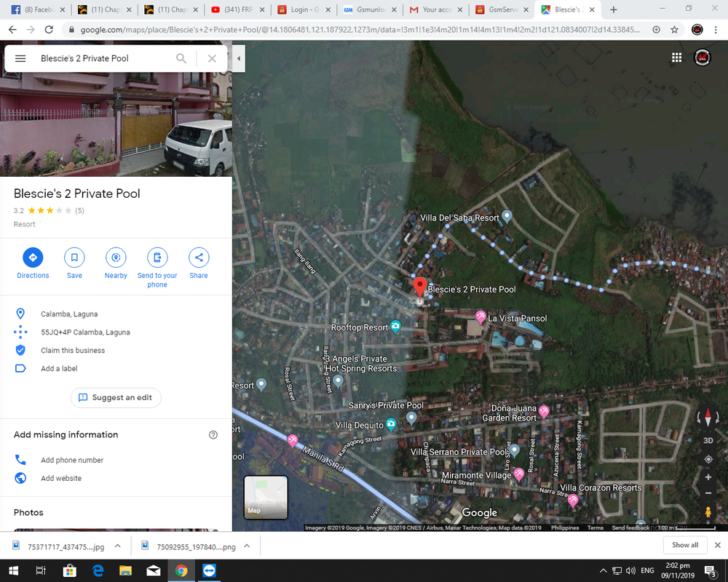Click Villa Del Saba Resort marker
The height and width of the screenshot is (582, 728).
[x=507, y=216]
